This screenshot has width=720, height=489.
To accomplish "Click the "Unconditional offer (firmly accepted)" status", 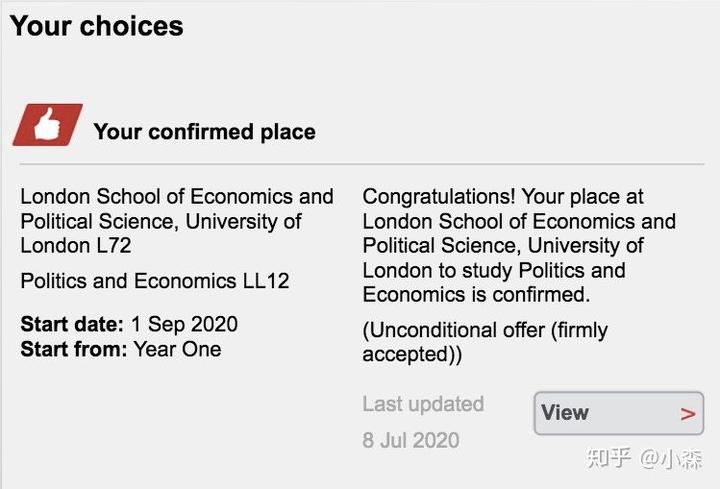I will pyautogui.click(x=484, y=342).
